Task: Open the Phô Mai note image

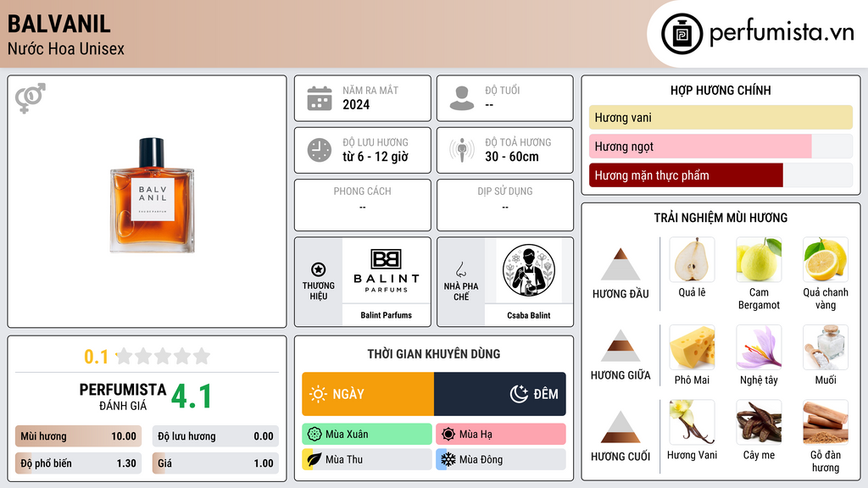Action: tap(692, 347)
